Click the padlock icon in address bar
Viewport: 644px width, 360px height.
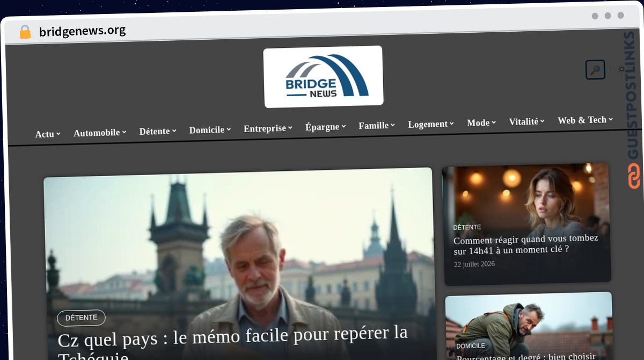pyautogui.click(x=25, y=32)
